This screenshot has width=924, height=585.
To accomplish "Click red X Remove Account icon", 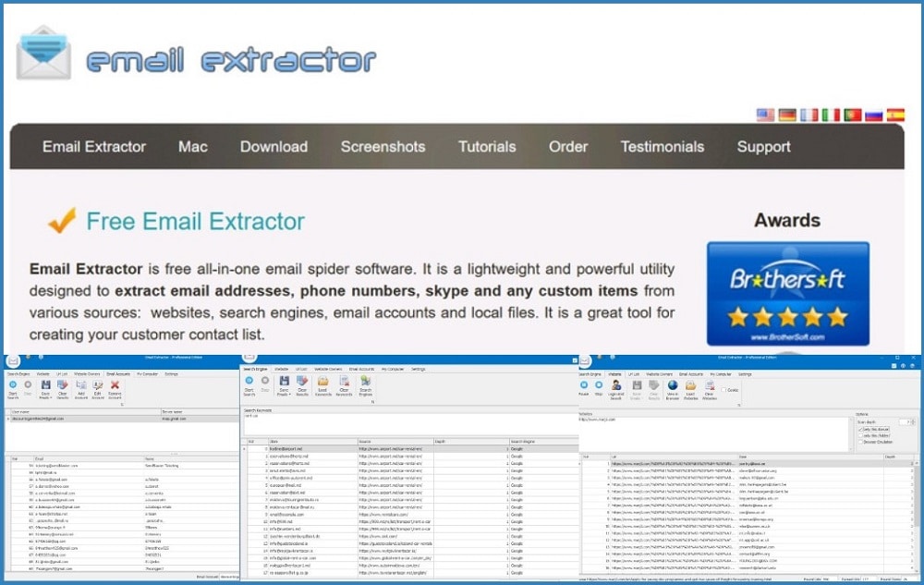I will pos(115,384).
